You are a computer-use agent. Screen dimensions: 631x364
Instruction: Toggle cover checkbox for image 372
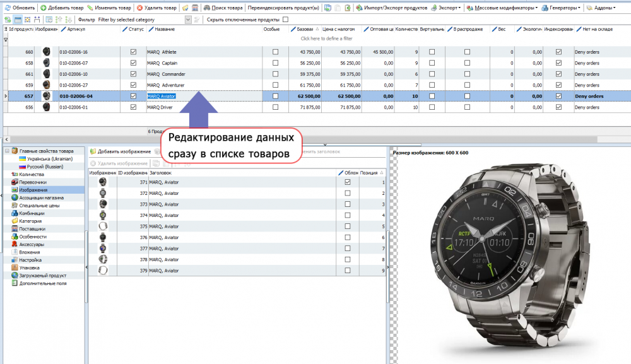[x=347, y=193]
